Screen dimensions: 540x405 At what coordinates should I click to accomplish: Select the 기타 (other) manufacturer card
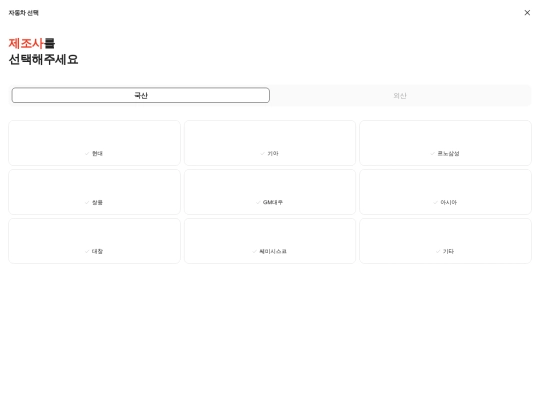[446, 241]
